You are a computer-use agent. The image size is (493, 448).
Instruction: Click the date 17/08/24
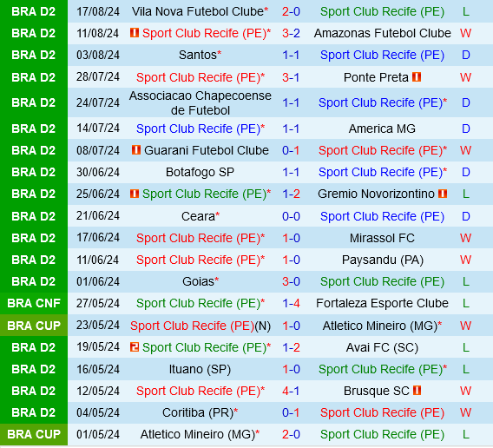98,11
